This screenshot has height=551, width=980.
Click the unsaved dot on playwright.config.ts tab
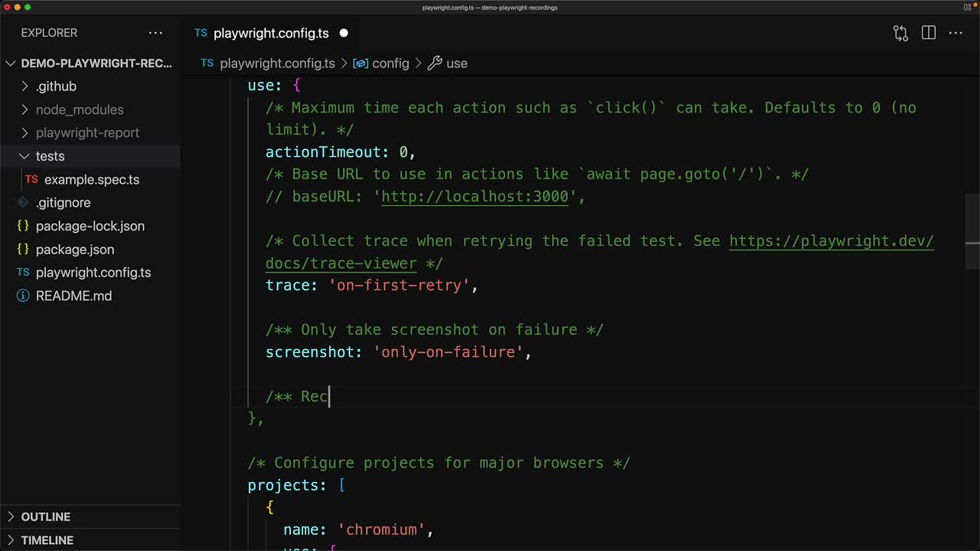pyautogui.click(x=343, y=33)
